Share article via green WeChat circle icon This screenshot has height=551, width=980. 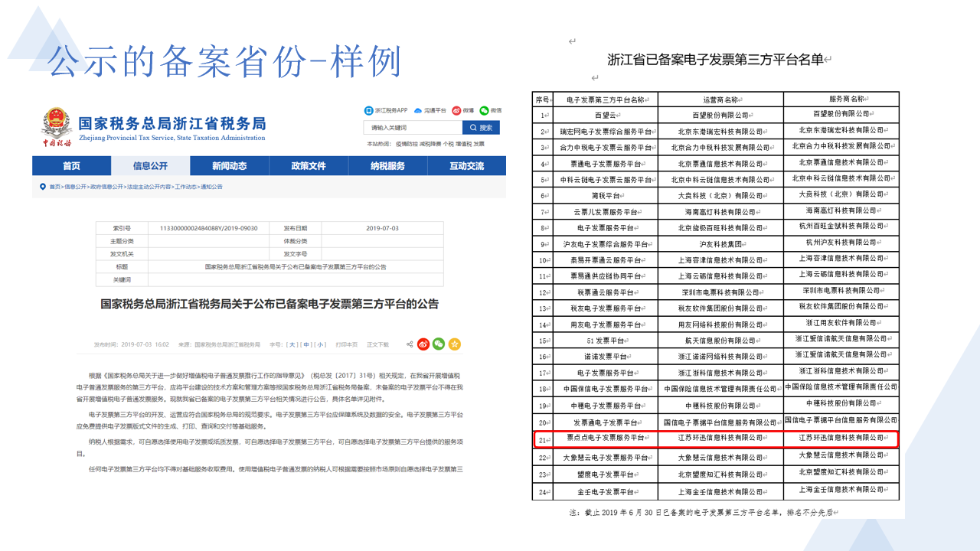pyautogui.click(x=439, y=344)
